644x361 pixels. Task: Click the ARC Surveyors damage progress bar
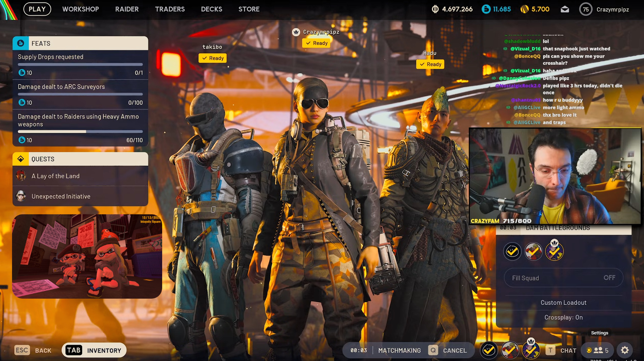(x=80, y=94)
